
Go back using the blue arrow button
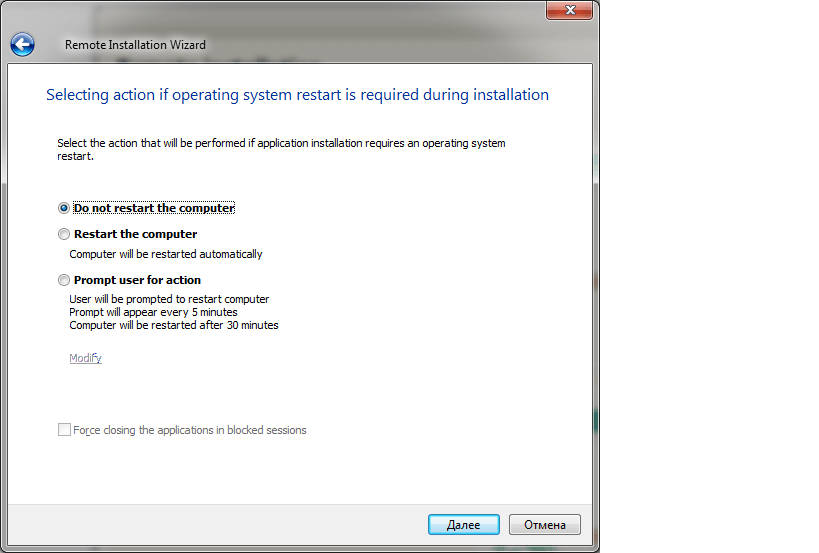(22, 45)
